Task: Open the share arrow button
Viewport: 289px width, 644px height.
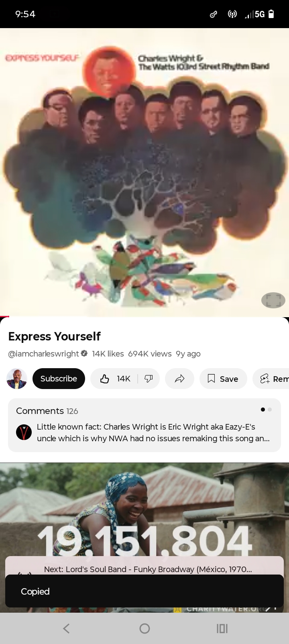Action: (x=179, y=379)
